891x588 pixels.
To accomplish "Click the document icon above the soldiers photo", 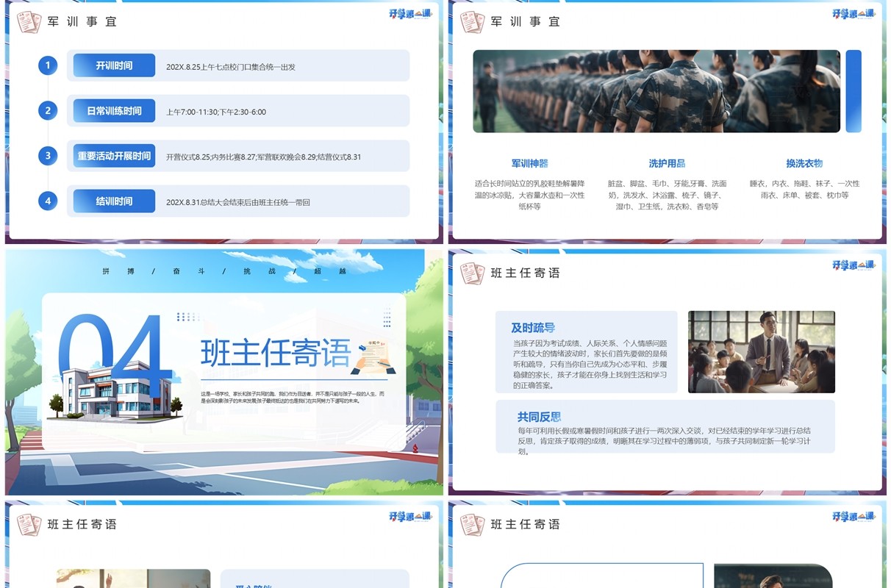I will coord(472,22).
